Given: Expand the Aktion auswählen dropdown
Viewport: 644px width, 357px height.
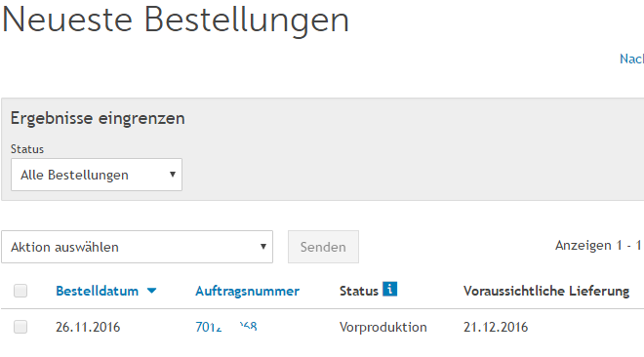Looking at the screenshot, I should click(138, 247).
